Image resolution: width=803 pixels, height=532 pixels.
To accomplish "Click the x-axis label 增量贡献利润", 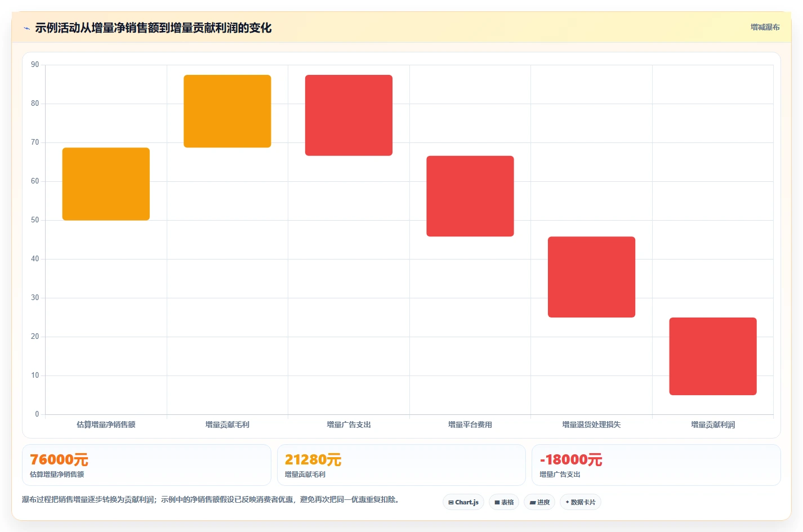I will (x=713, y=424).
